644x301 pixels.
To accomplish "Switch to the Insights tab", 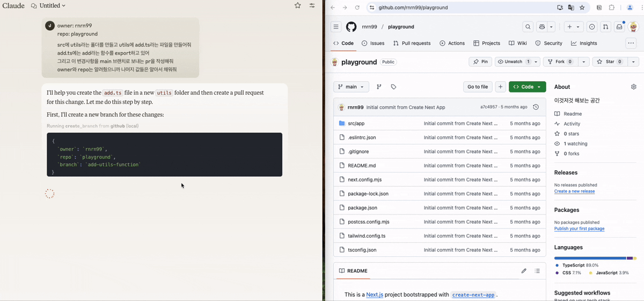I will pyautogui.click(x=584, y=43).
